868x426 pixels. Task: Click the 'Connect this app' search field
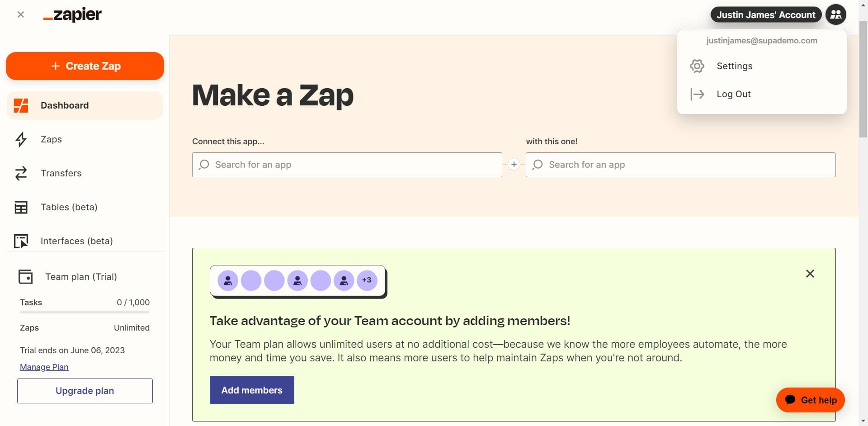click(347, 165)
